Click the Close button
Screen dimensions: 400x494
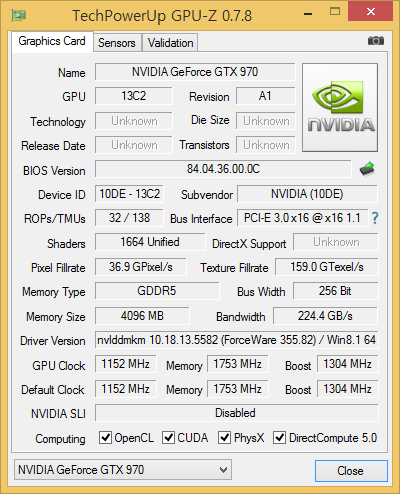pos(351,471)
